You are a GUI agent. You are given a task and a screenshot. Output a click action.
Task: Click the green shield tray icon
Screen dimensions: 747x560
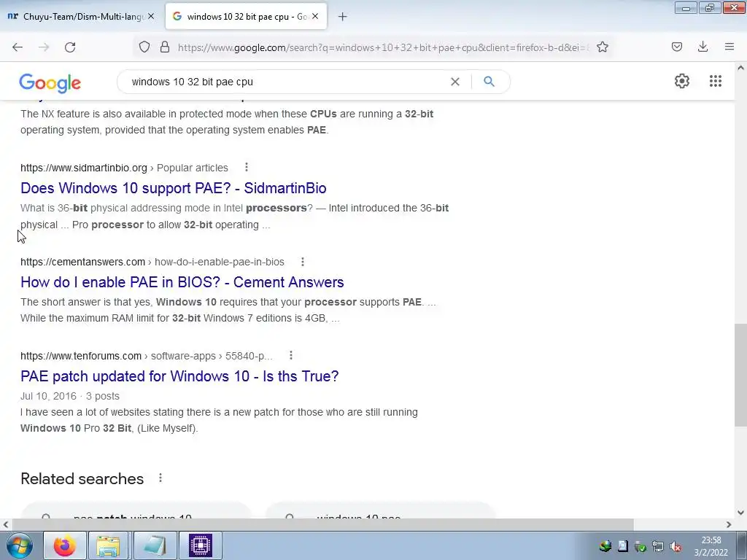coord(640,547)
